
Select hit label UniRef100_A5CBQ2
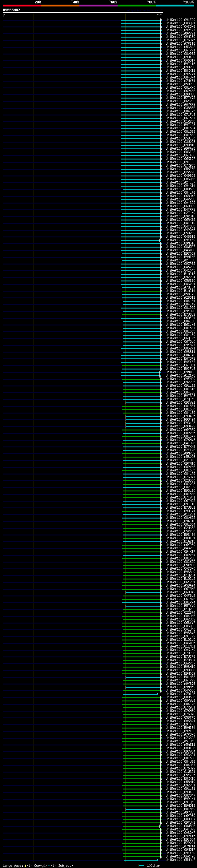click(x=180, y=47)
